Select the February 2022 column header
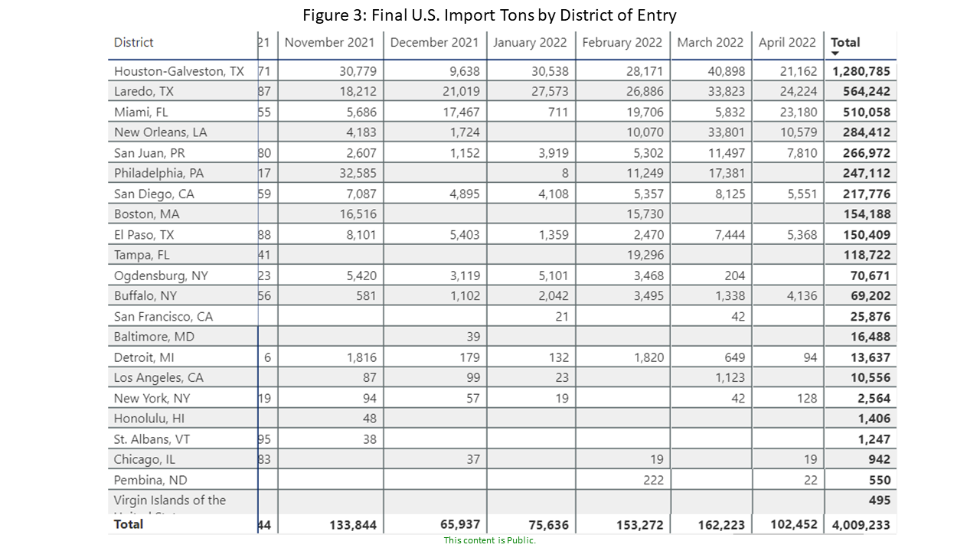This screenshot has height=551, width=980. [x=622, y=43]
